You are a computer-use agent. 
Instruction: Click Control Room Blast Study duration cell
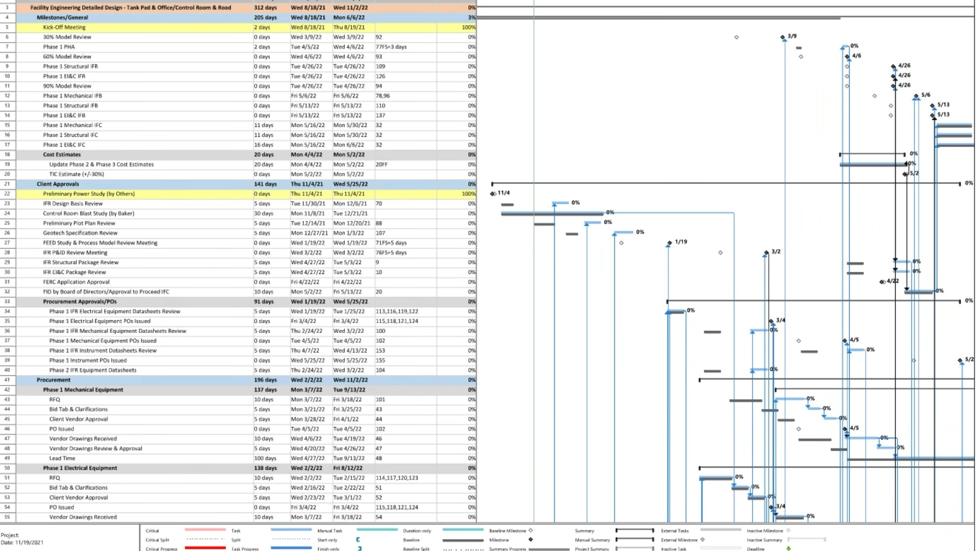coord(263,214)
